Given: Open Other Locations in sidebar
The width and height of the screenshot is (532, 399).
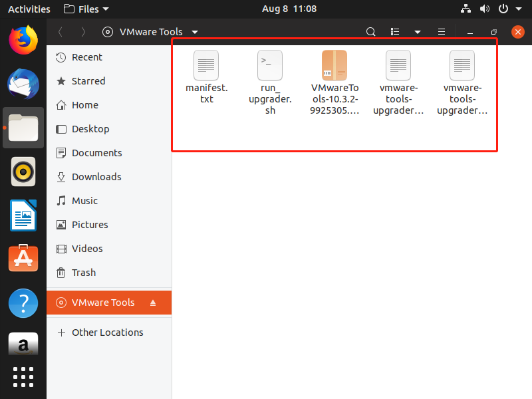Looking at the screenshot, I should point(109,332).
